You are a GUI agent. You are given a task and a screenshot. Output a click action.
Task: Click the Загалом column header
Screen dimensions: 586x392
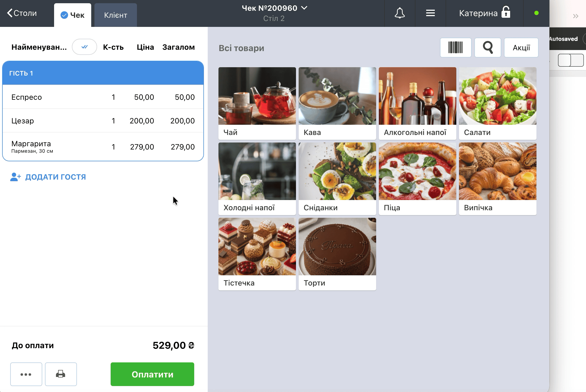click(178, 47)
